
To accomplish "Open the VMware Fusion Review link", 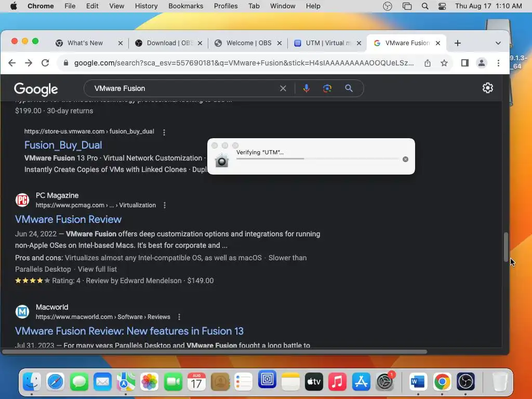I will click(x=68, y=220).
